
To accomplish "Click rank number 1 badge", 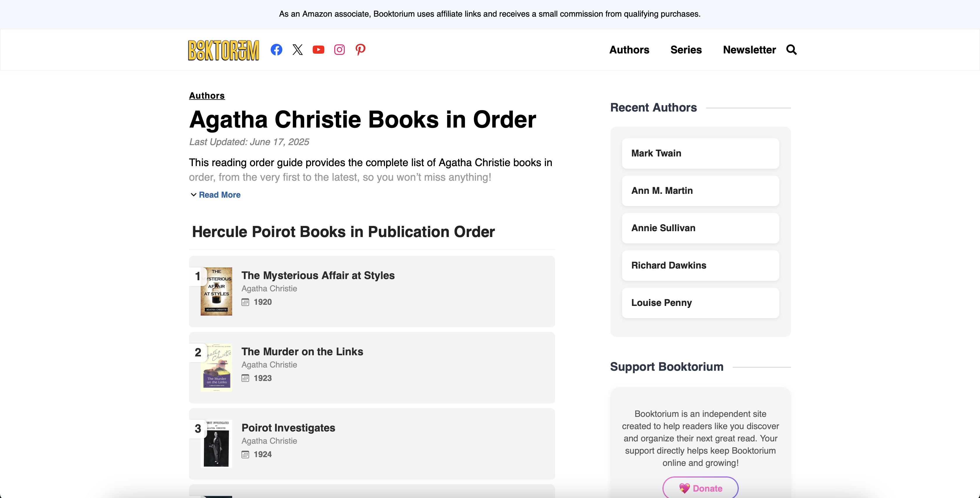I will click(x=198, y=276).
